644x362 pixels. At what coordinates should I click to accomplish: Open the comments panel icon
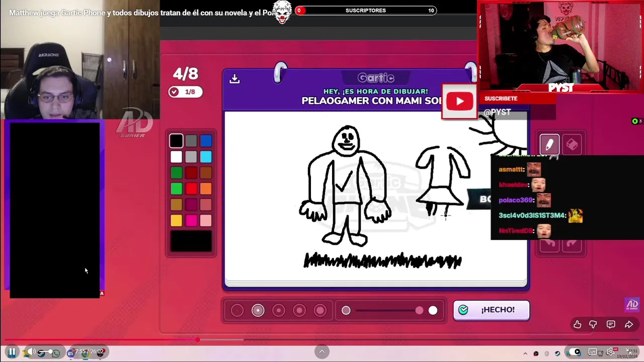click(611, 325)
